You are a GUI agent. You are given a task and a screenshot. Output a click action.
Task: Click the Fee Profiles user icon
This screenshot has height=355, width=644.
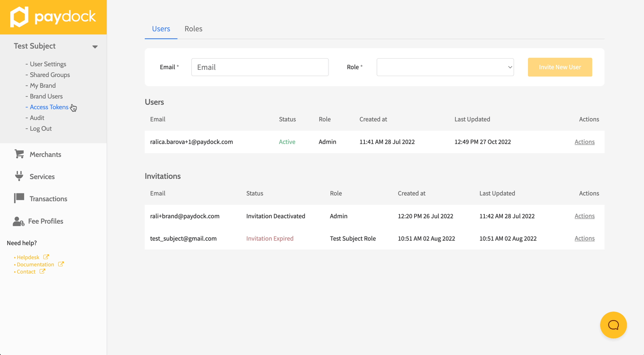tap(18, 221)
